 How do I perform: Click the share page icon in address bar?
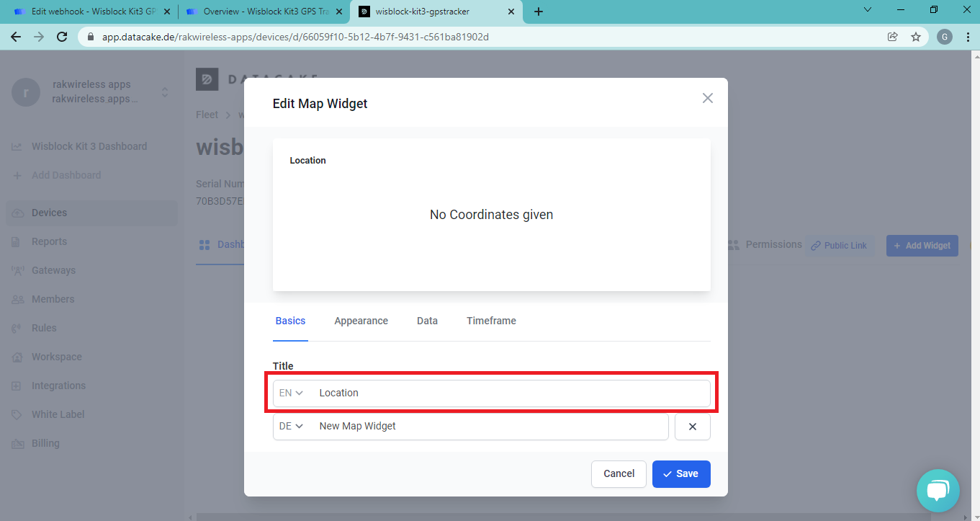893,37
